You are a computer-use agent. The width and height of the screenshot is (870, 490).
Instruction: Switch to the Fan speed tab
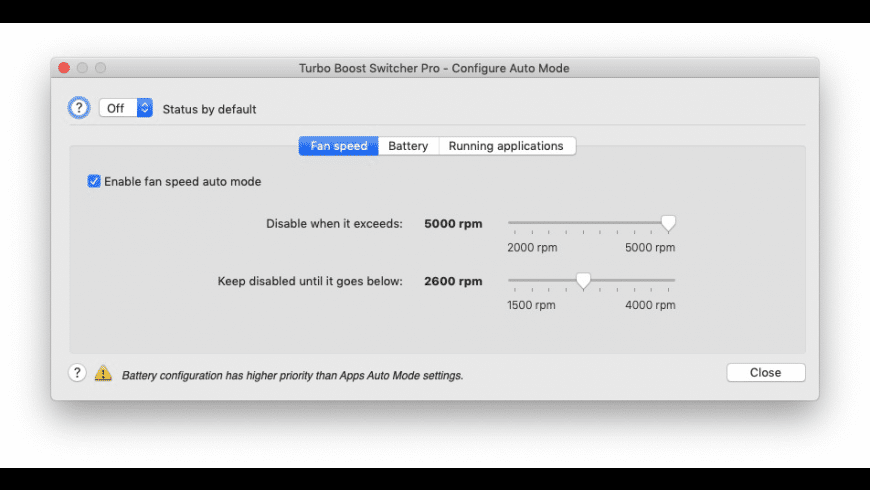click(x=338, y=146)
